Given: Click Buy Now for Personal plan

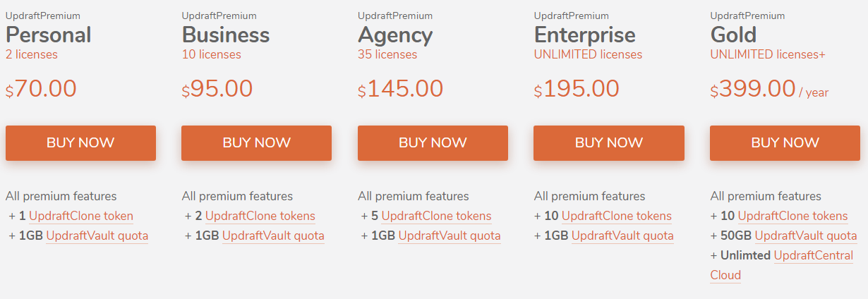Looking at the screenshot, I should coord(80,143).
